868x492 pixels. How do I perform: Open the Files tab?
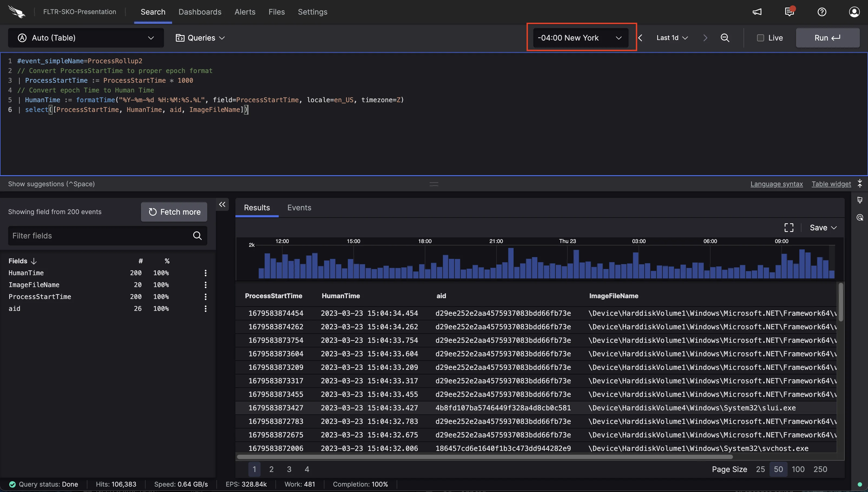click(277, 12)
